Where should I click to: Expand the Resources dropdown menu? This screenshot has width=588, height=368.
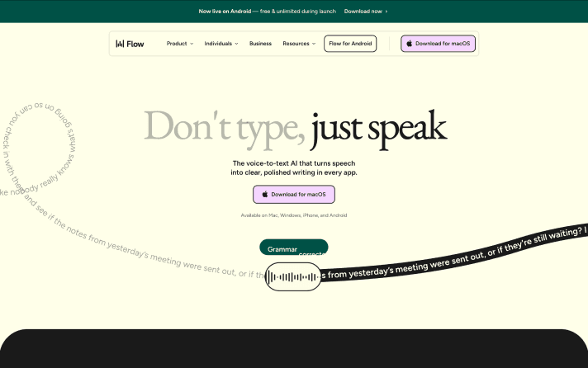click(299, 44)
